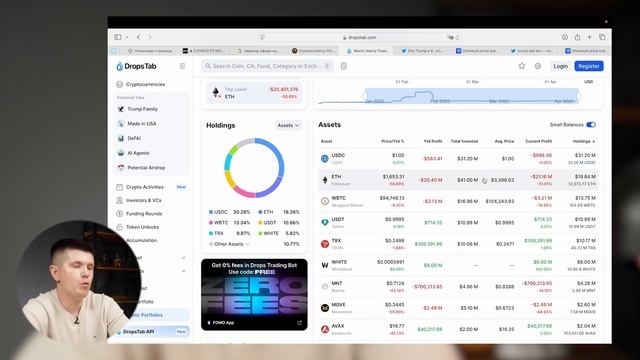Open a new Safari tab plus icon
The height and width of the screenshot is (360, 640).
point(589,37)
